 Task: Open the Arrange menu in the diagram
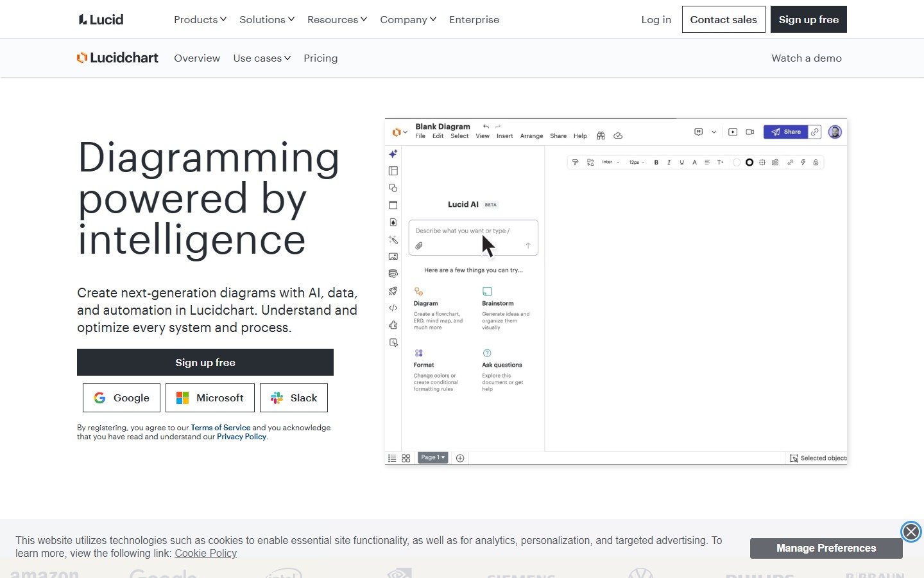(531, 136)
